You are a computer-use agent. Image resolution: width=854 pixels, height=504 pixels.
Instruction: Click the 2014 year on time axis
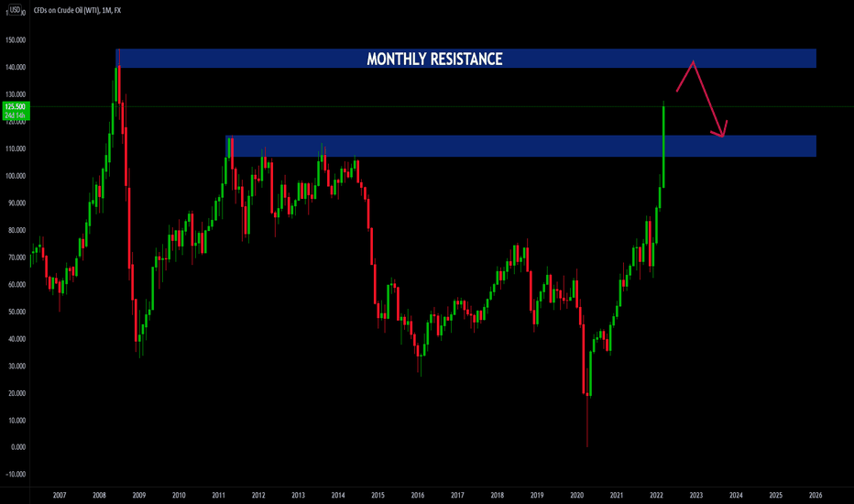338,495
